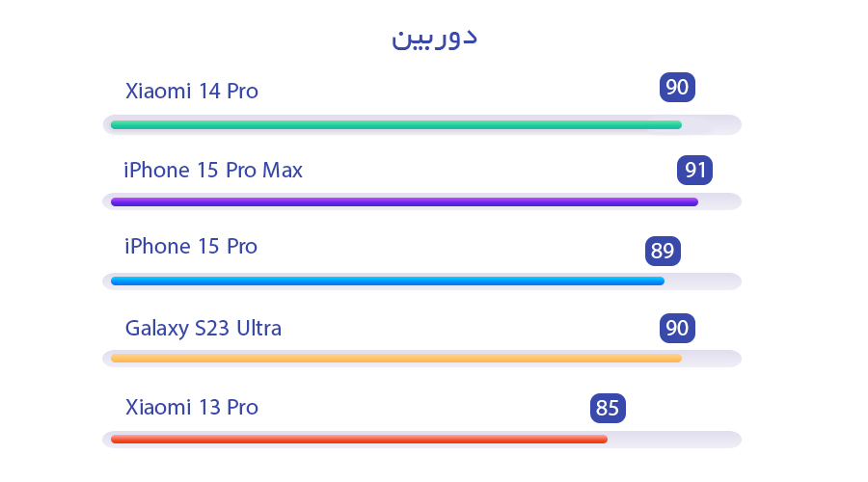Select the blue iPhone 15 Pro bar
The width and height of the screenshot is (868, 482).
coord(387,281)
